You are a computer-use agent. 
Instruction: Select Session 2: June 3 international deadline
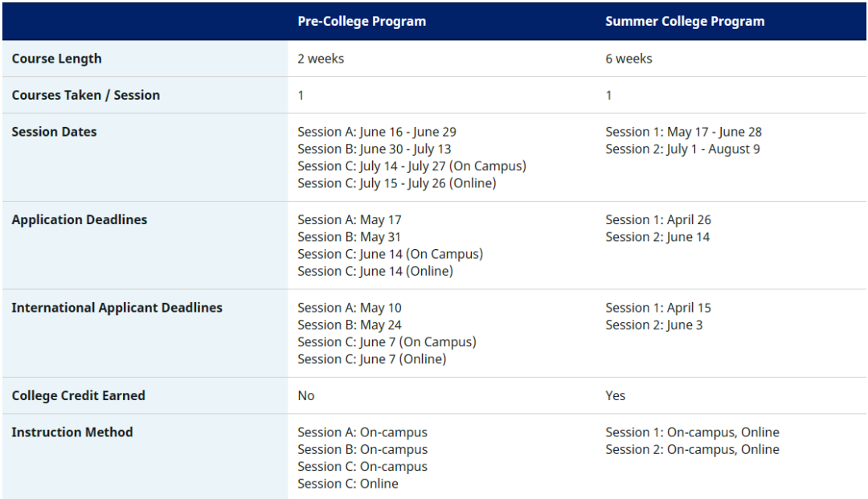coord(653,325)
